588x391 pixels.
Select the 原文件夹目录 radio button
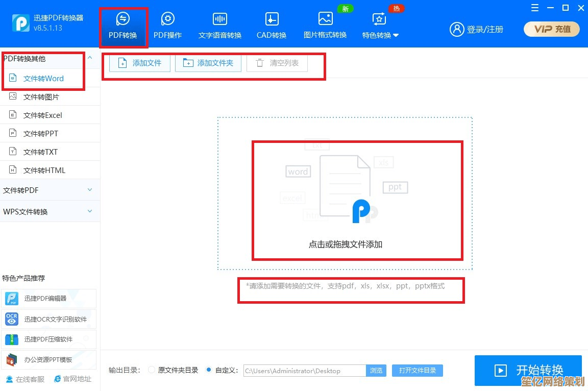coord(152,370)
